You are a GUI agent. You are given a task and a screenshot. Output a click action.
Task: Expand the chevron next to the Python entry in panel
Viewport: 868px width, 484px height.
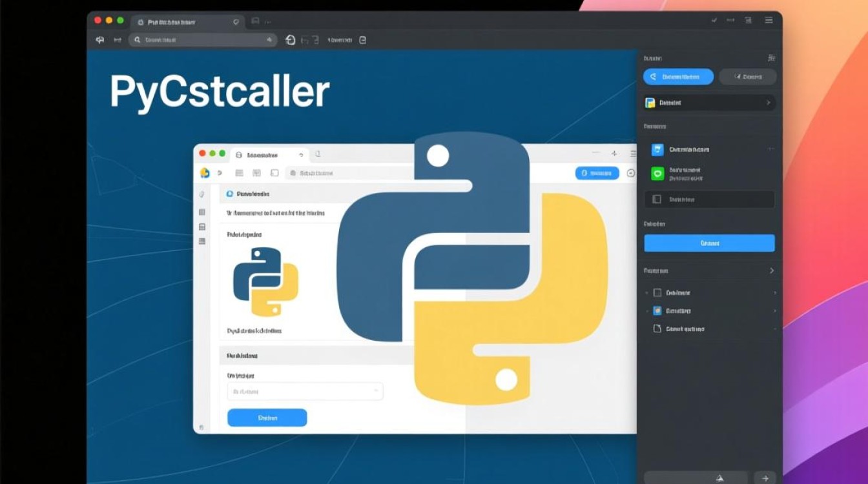click(x=769, y=102)
